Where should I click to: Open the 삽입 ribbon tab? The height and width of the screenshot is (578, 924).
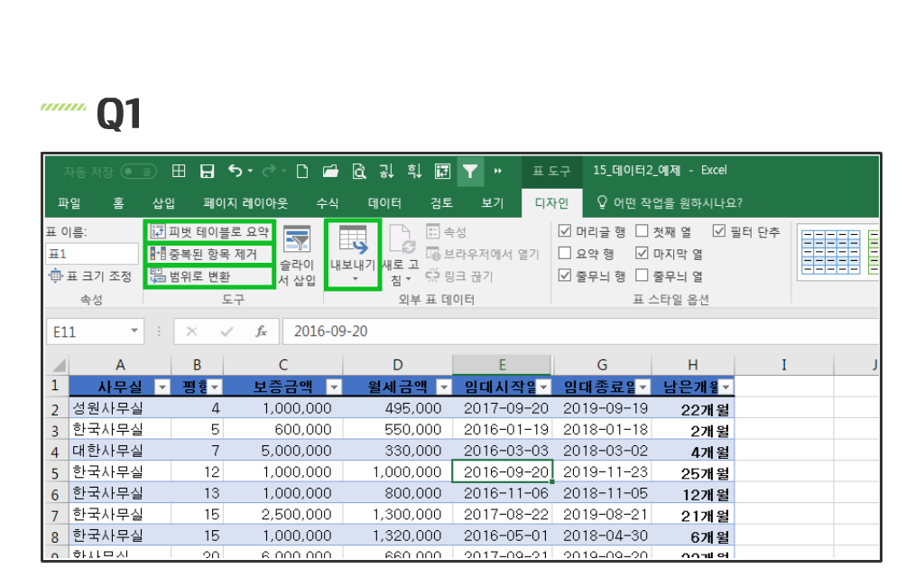click(163, 203)
